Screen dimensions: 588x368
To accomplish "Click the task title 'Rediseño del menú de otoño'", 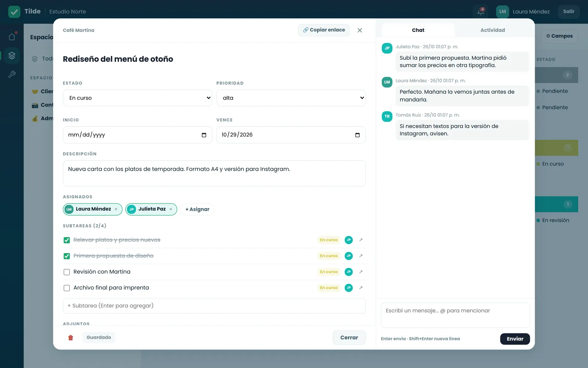I will pos(118,59).
